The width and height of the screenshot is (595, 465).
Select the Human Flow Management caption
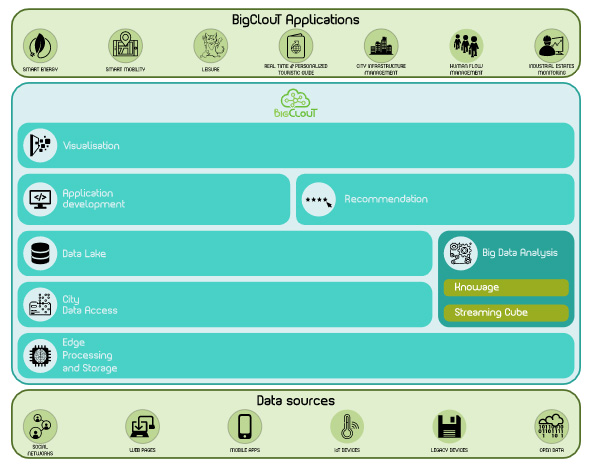coord(466,69)
